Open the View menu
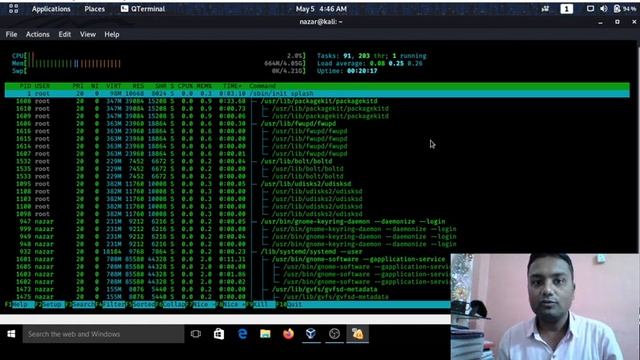640x360 pixels. tap(88, 35)
